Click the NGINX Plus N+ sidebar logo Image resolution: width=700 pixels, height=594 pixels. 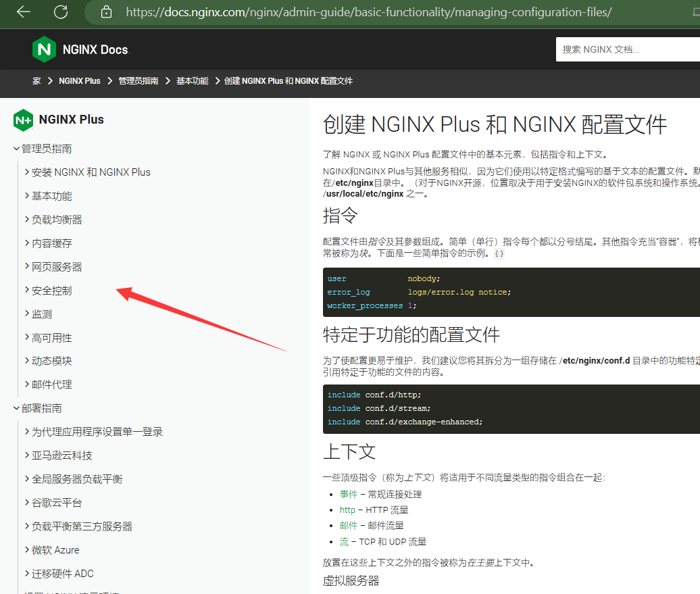coord(23,120)
